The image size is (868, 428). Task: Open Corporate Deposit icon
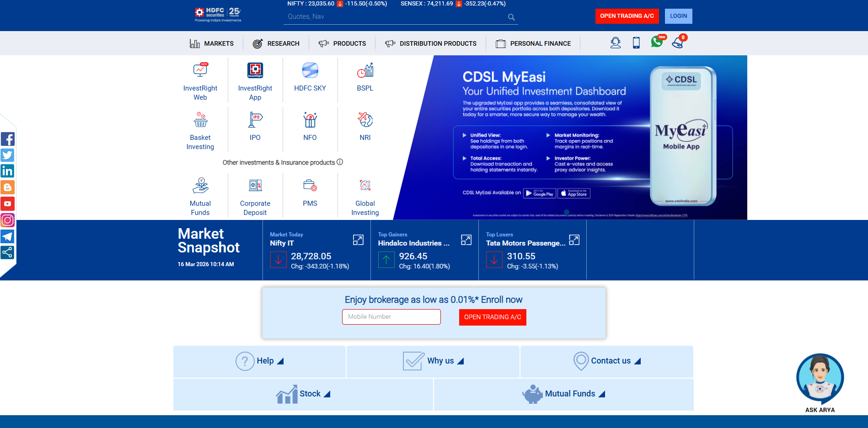click(x=255, y=185)
